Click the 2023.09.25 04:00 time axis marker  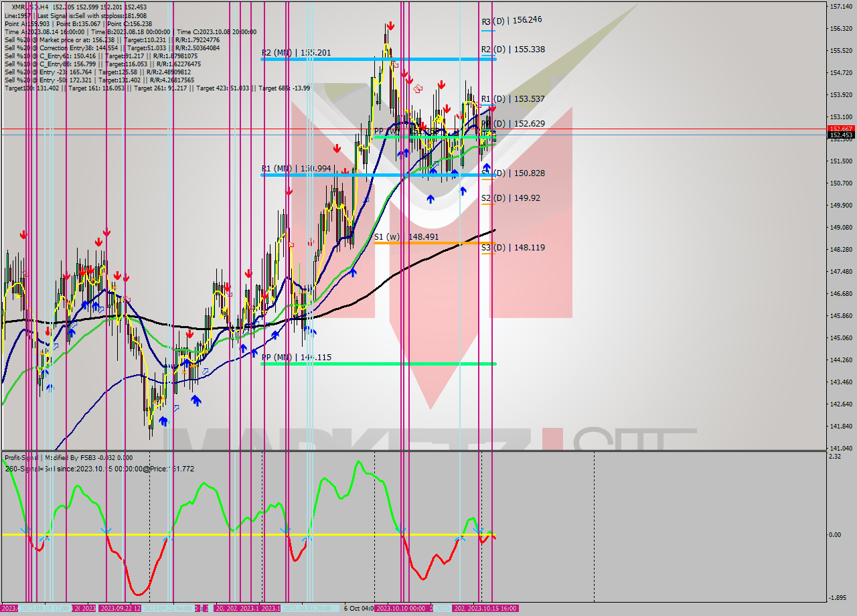tap(168, 608)
